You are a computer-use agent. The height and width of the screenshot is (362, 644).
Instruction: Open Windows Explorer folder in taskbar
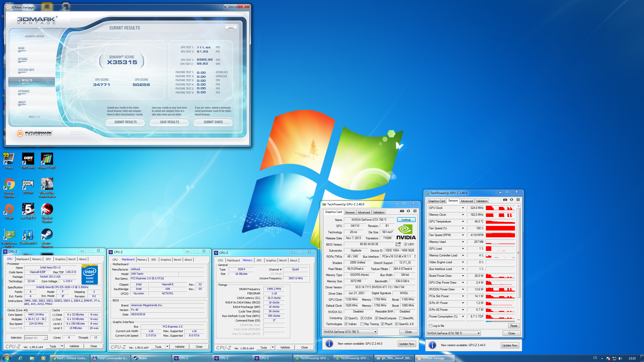click(32, 358)
